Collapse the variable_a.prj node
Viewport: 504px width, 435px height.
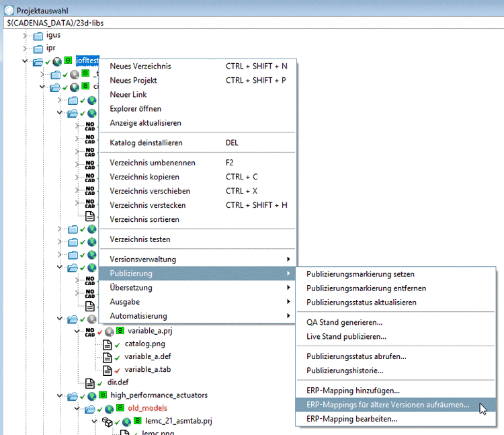point(77,331)
